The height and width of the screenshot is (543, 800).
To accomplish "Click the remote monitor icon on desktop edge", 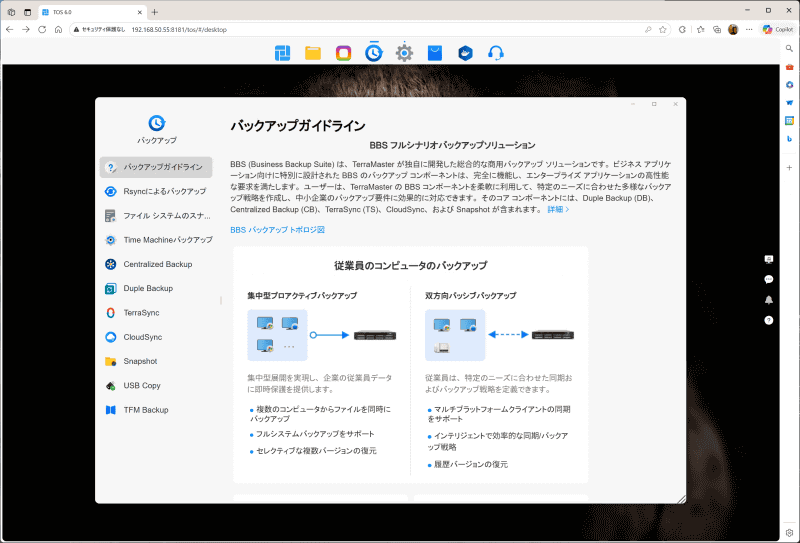I will pos(768,259).
